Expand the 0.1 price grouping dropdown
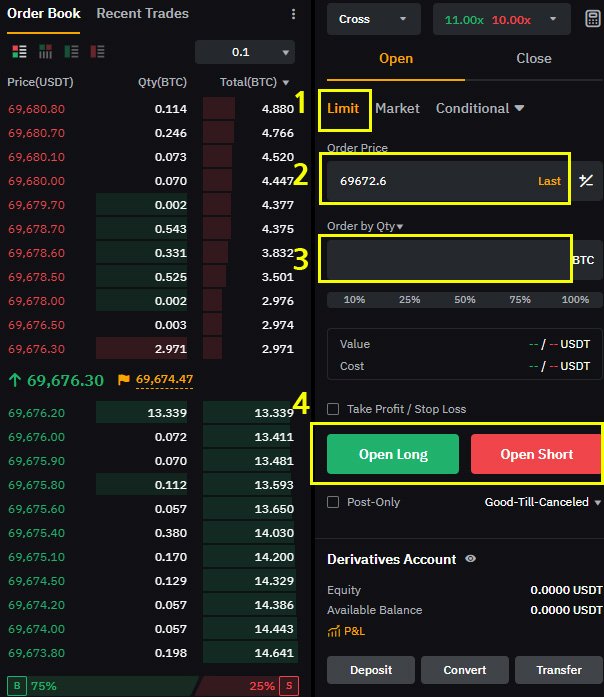 tap(245, 52)
